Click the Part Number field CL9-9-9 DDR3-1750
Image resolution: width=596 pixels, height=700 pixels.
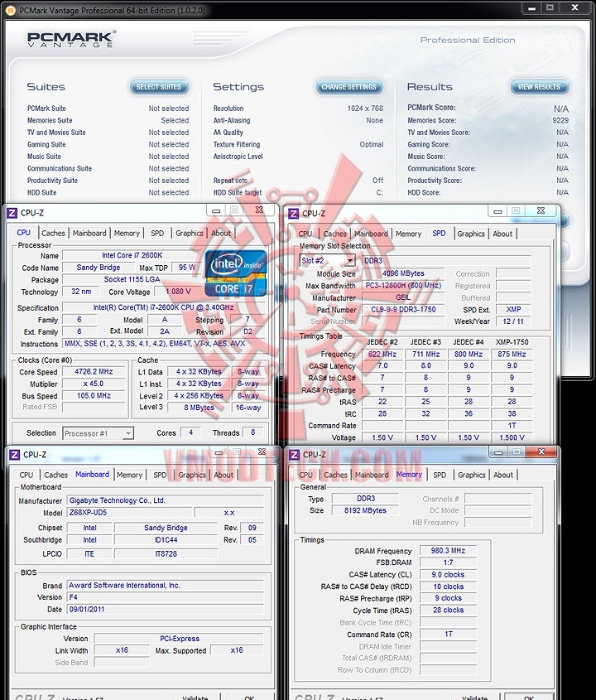pos(403,309)
